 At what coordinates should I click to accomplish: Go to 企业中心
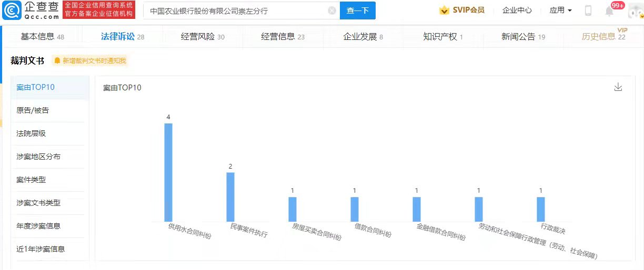click(x=517, y=10)
